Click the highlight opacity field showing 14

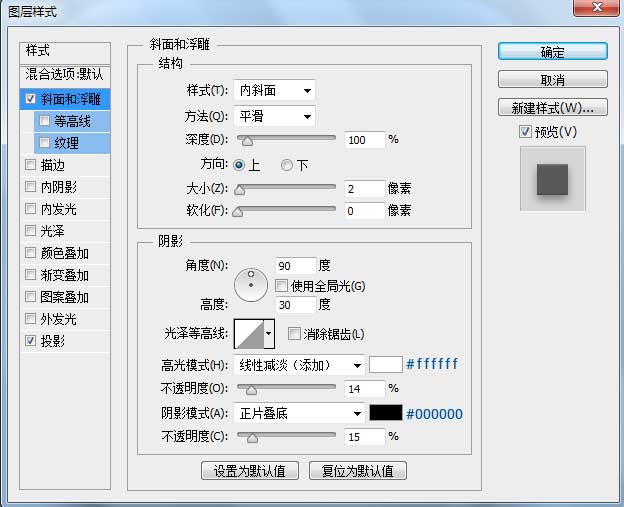click(x=365, y=388)
